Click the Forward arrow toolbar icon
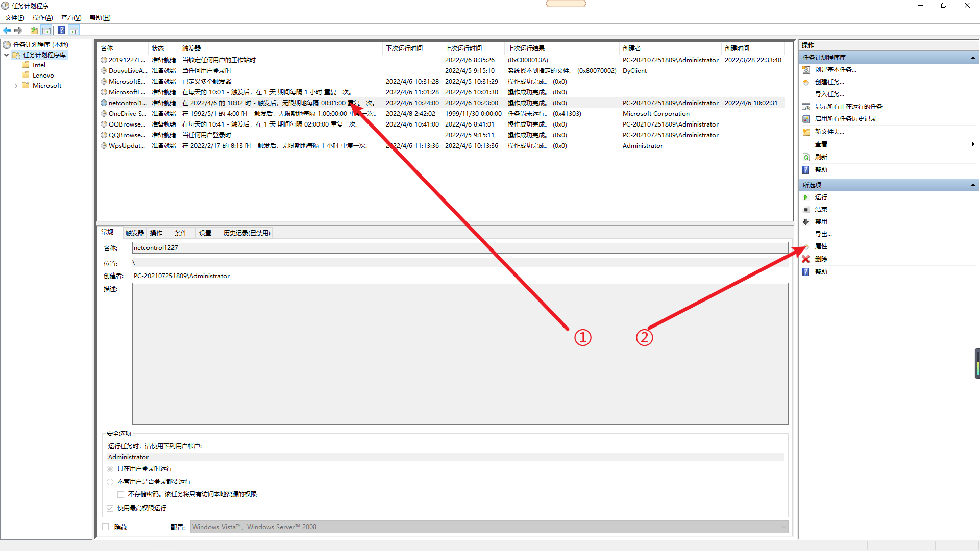The image size is (980, 551). (x=18, y=30)
